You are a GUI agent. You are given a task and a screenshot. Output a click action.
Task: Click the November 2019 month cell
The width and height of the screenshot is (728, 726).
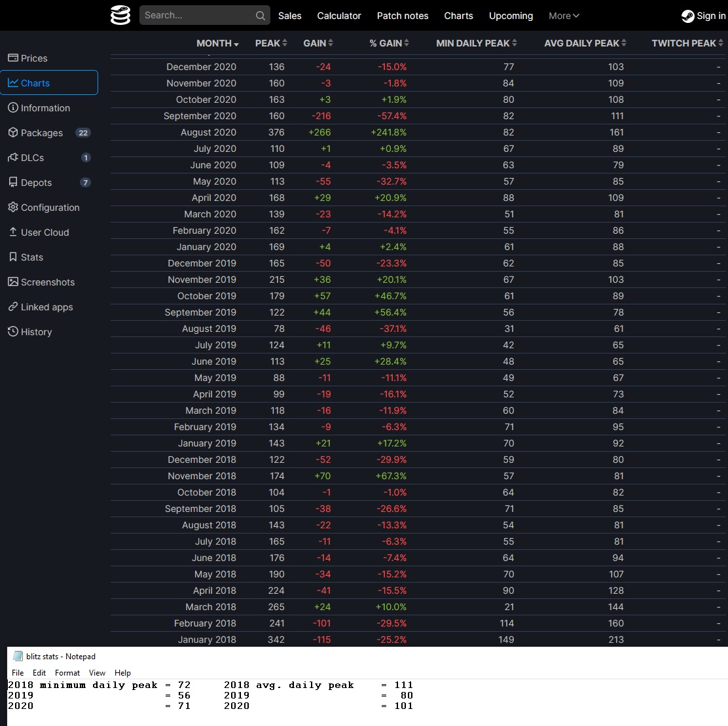pos(202,280)
